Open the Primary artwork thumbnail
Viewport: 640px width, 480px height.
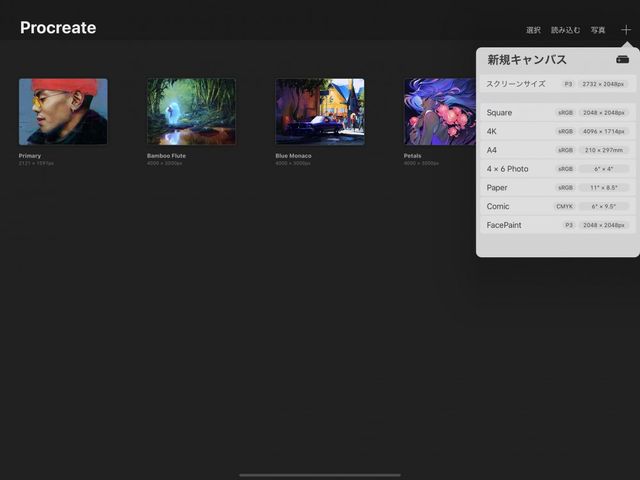pyautogui.click(x=63, y=111)
